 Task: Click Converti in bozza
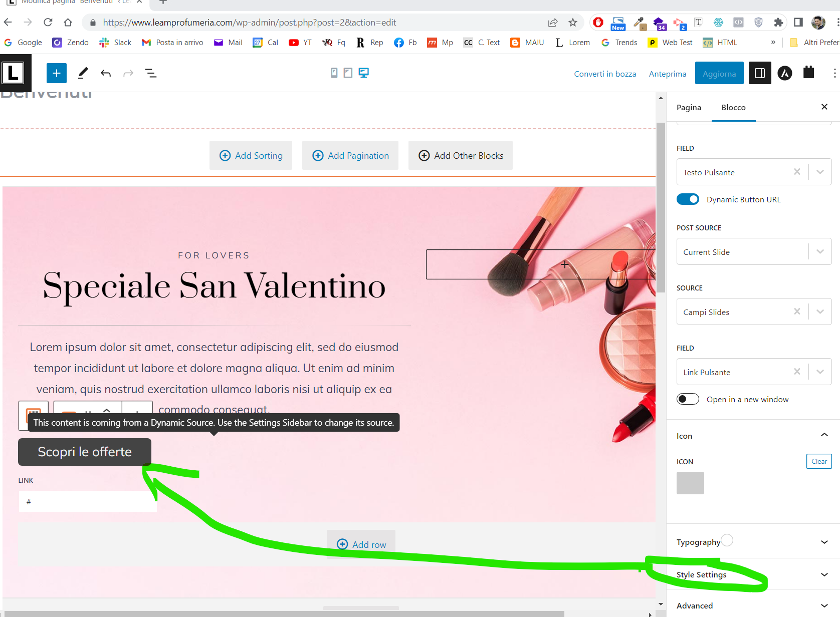pyautogui.click(x=605, y=74)
